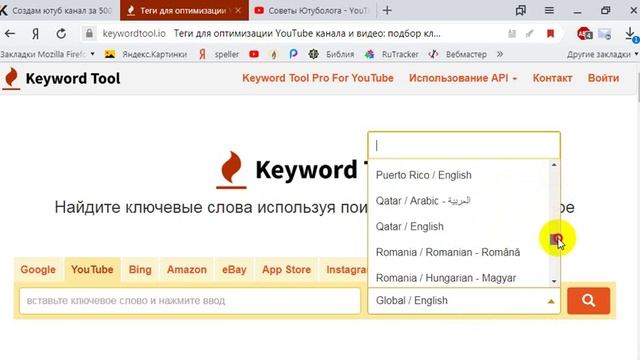
Task: Open the browser hamburger menu
Action: click(x=549, y=11)
